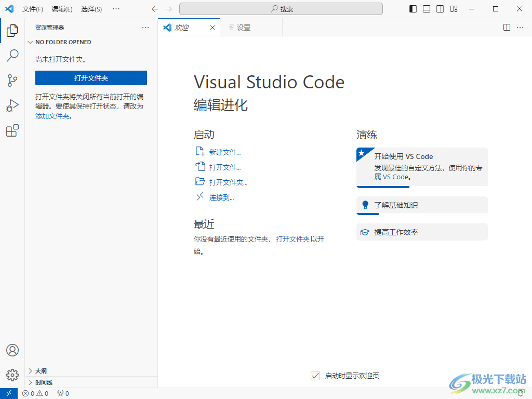The width and height of the screenshot is (532, 399).
Task: Toggle the primary side bar layout icon
Action: (413, 9)
